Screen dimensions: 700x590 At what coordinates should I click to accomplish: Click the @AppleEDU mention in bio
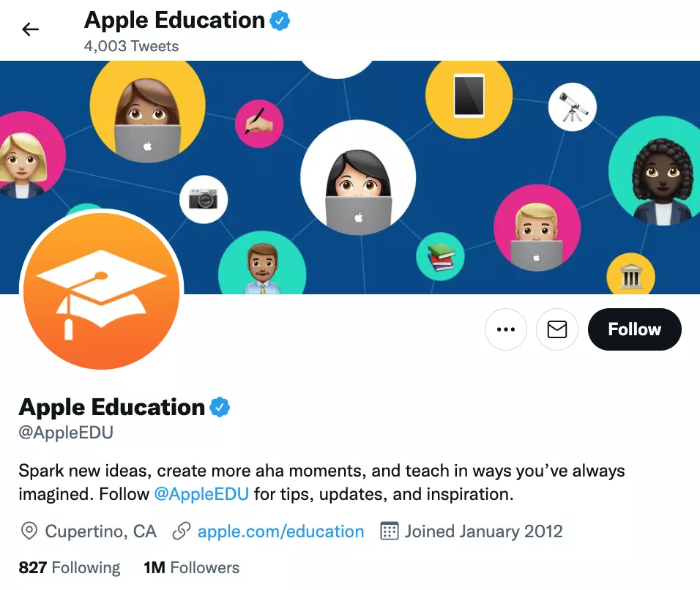coord(201,494)
